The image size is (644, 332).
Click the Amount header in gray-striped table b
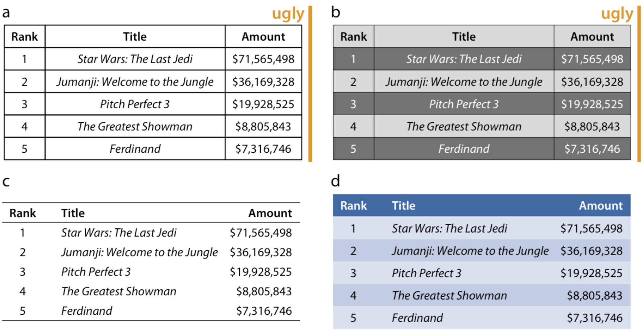pos(592,37)
